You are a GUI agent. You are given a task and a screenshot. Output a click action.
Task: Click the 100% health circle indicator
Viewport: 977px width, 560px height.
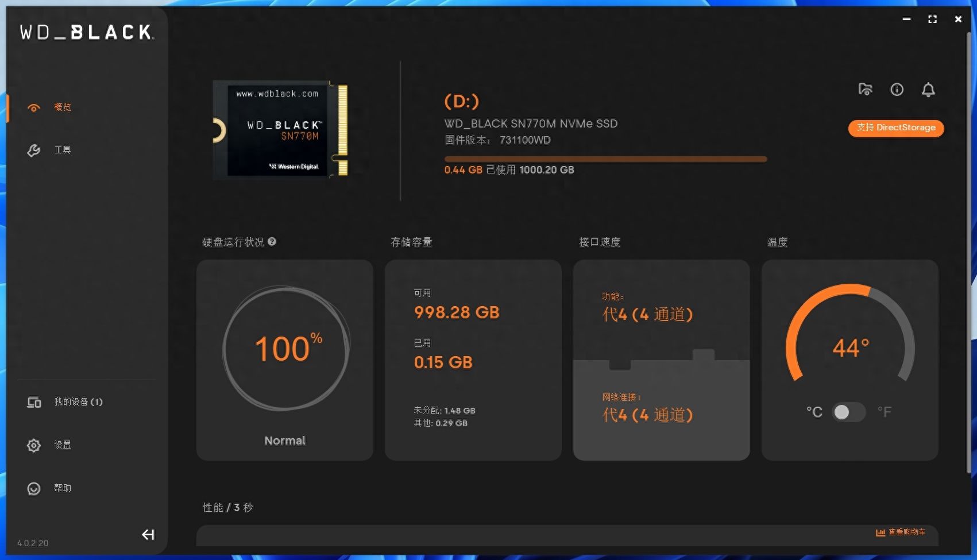285,348
